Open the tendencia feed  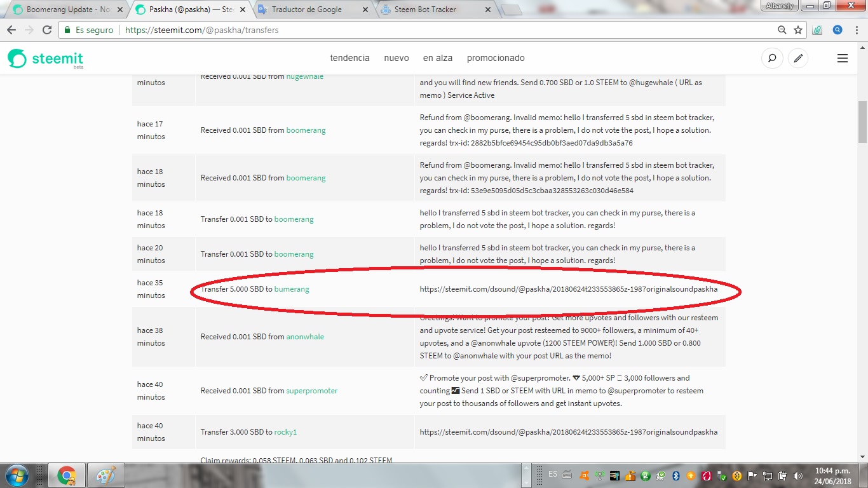[x=349, y=58]
